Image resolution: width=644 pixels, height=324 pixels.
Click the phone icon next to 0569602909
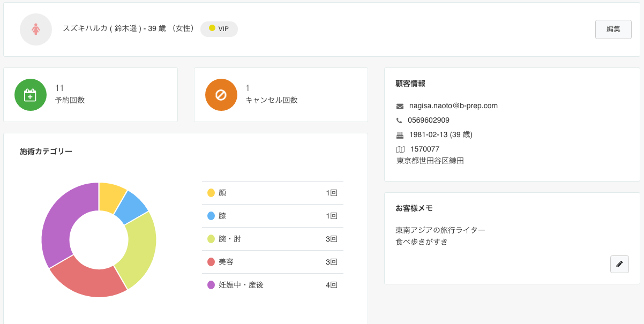[400, 120]
